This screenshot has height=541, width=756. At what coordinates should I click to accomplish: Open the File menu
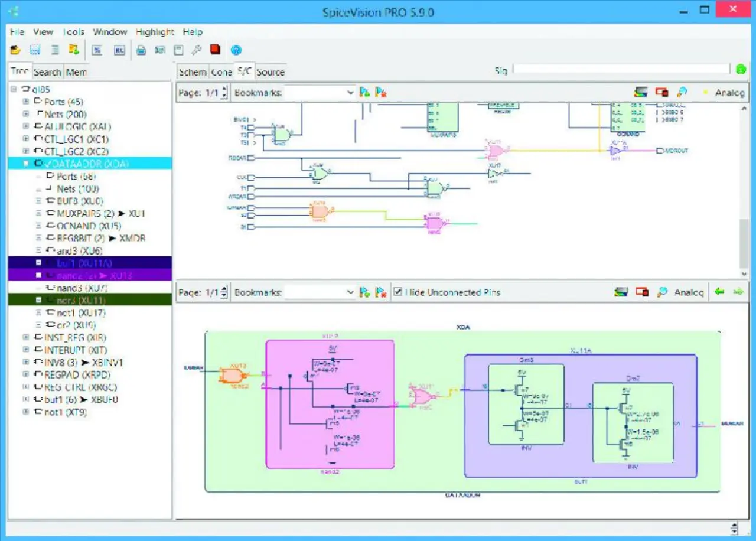tap(17, 32)
